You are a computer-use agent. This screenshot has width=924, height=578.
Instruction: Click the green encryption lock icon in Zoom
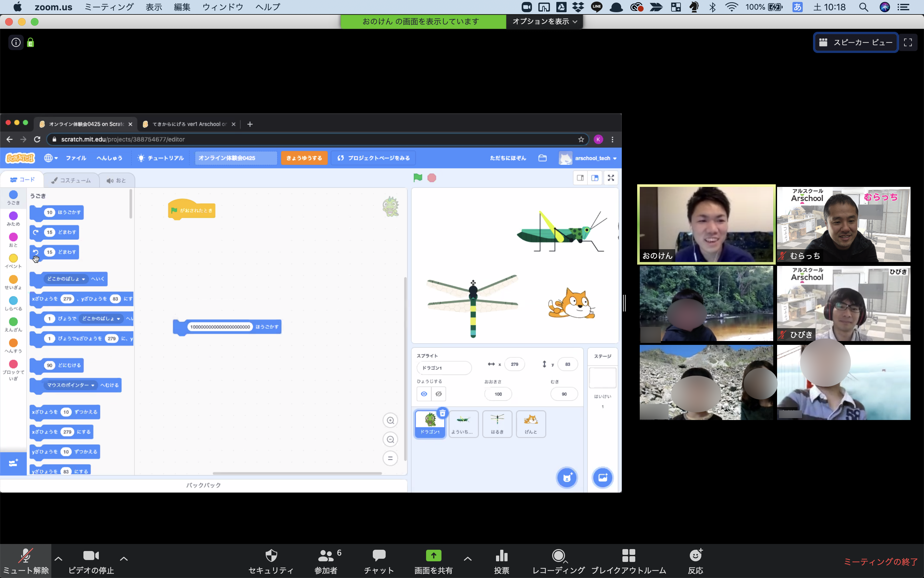[x=30, y=42]
